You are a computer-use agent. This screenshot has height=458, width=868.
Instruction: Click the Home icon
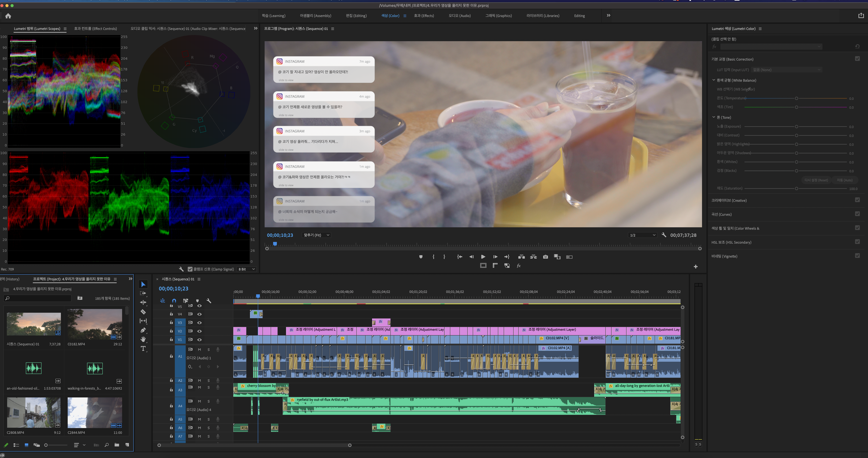tap(8, 16)
